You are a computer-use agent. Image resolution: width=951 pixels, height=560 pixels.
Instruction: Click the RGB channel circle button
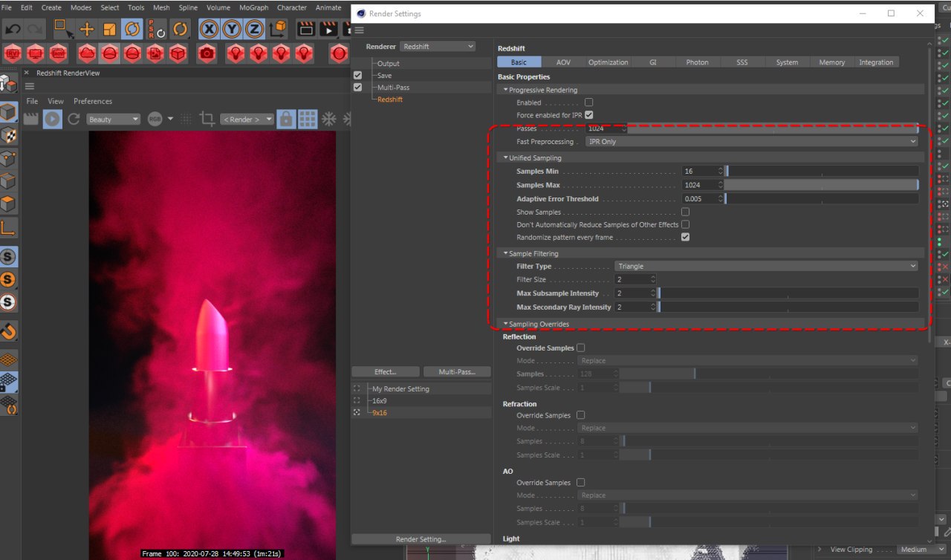pyautogui.click(x=155, y=119)
